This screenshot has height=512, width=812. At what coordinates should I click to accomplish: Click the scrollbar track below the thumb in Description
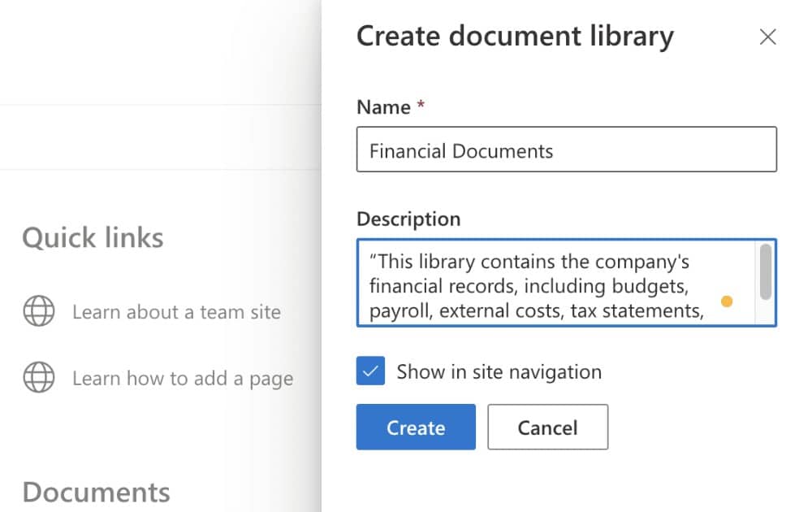[x=765, y=313]
